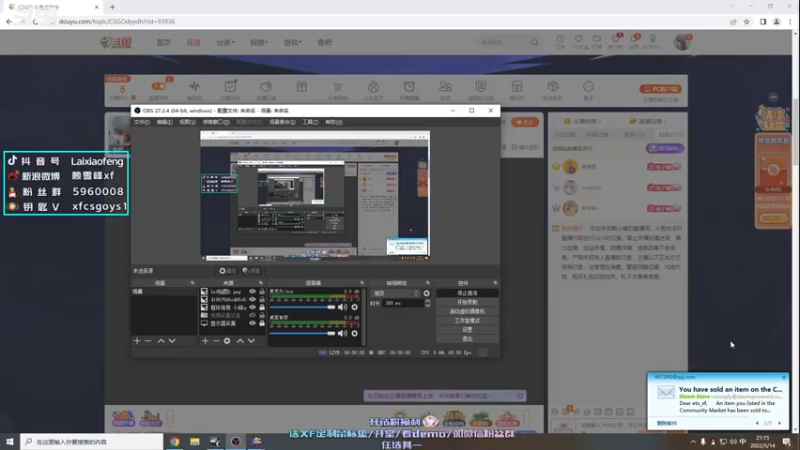Adjust the 麦克风/Aux volume slider

[303, 307]
